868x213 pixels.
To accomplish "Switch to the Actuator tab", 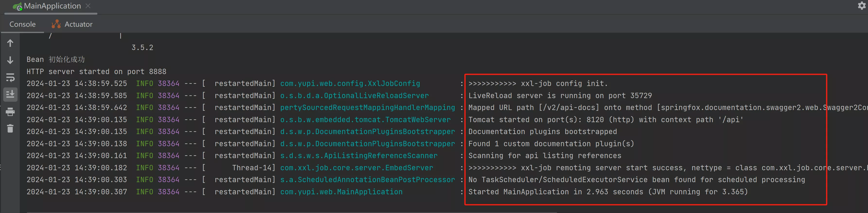I will pyautogui.click(x=72, y=24).
